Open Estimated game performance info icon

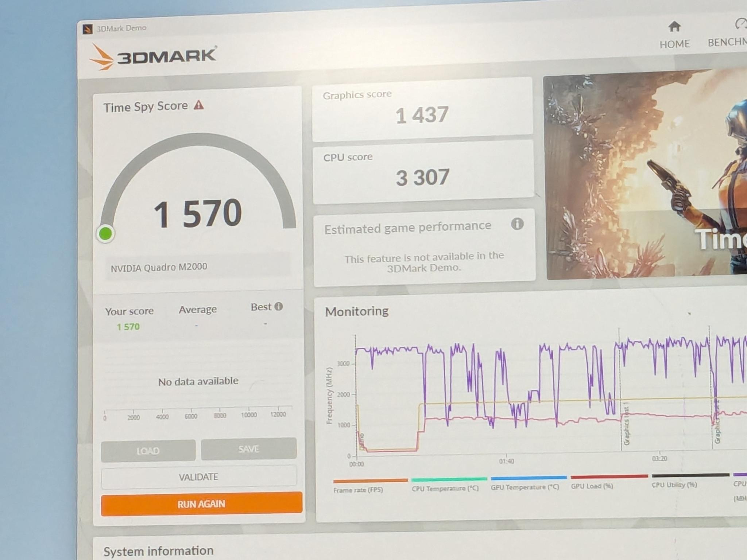coord(517,224)
